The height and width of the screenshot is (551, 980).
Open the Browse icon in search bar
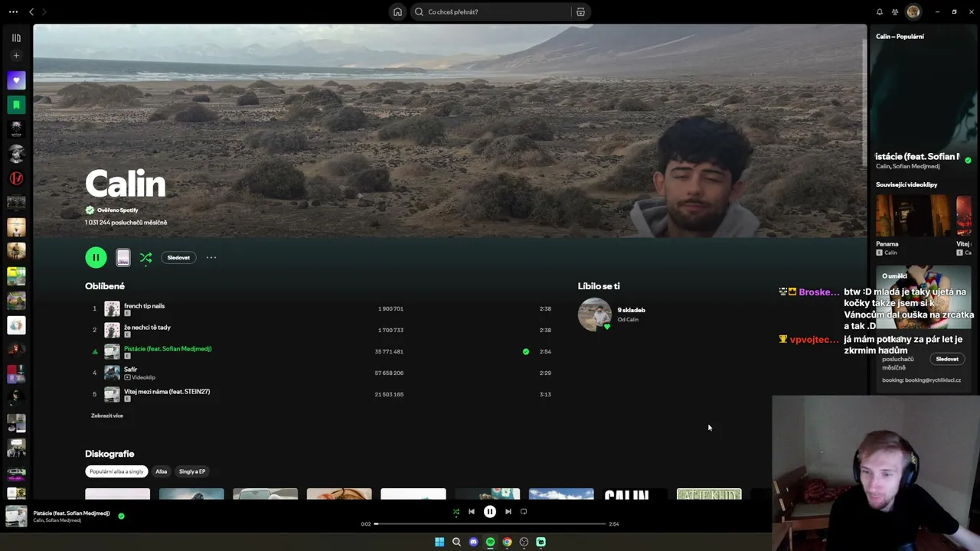(580, 12)
